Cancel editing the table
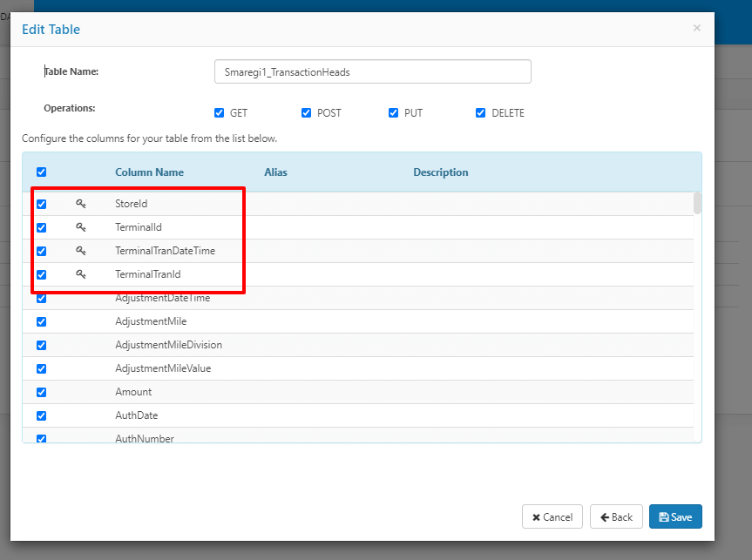This screenshot has width=752, height=560. 552,516
